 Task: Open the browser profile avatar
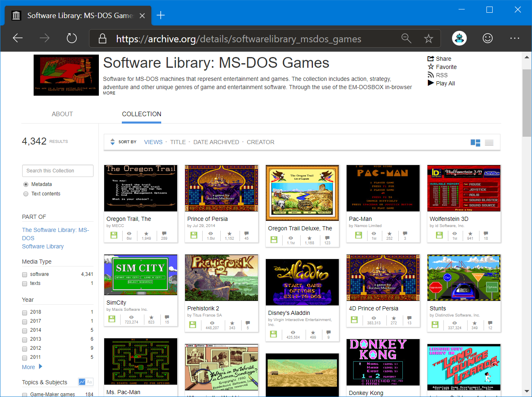coord(459,38)
